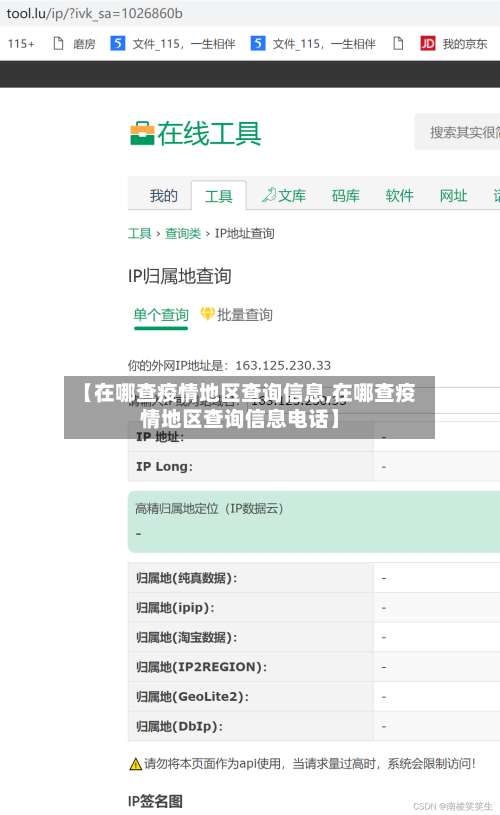Open the 软件 tab

[x=399, y=196]
